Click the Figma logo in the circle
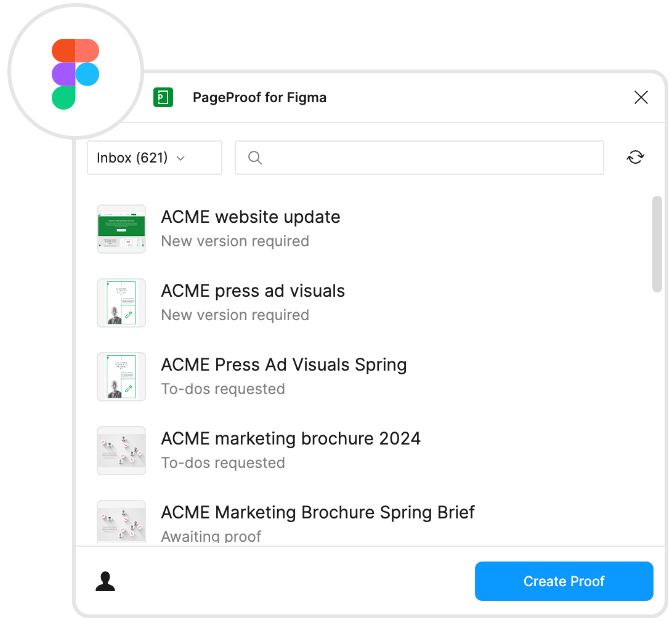Viewport: 672px width, 620px height. [x=75, y=71]
